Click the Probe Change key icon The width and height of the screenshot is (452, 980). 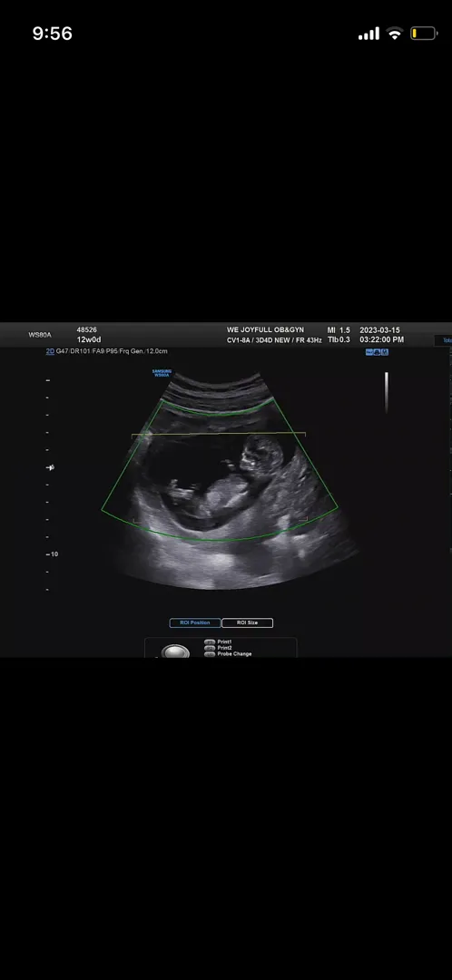click(x=210, y=653)
